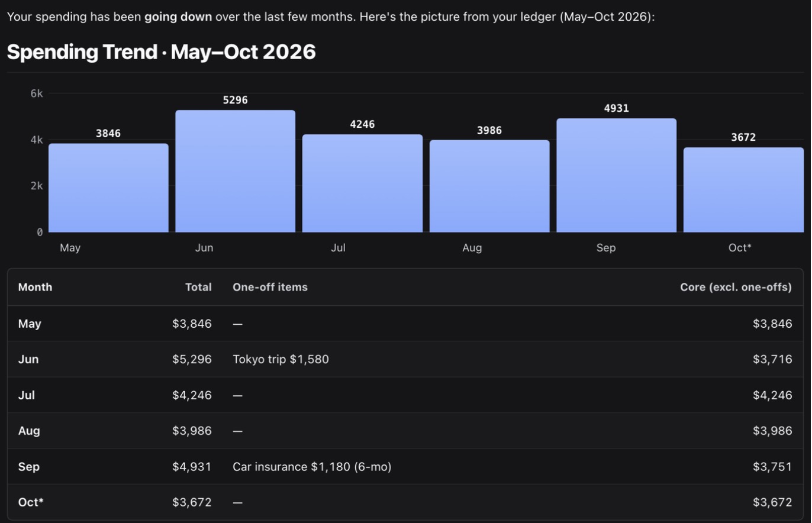Click the 4k label on the chart's y-axis
This screenshot has width=812, height=523.
pyautogui.click(x=37, y=140)
